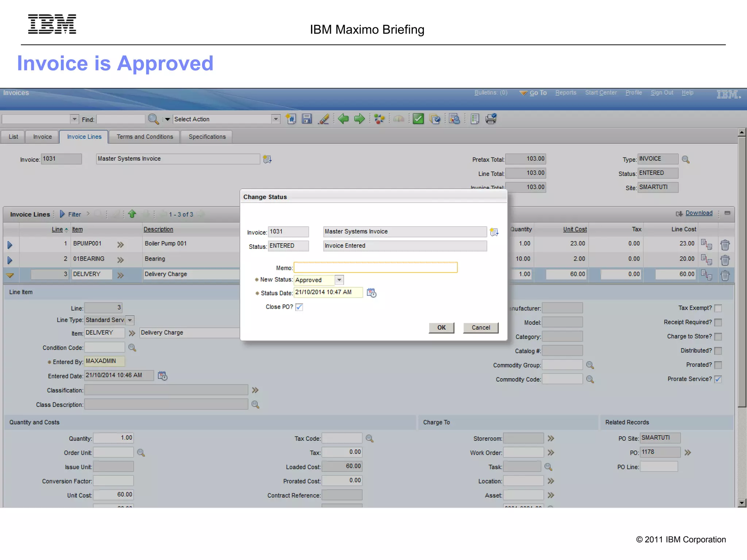747x560 pixels.
Task: Switch to the List tab
Action: [13, 137]
